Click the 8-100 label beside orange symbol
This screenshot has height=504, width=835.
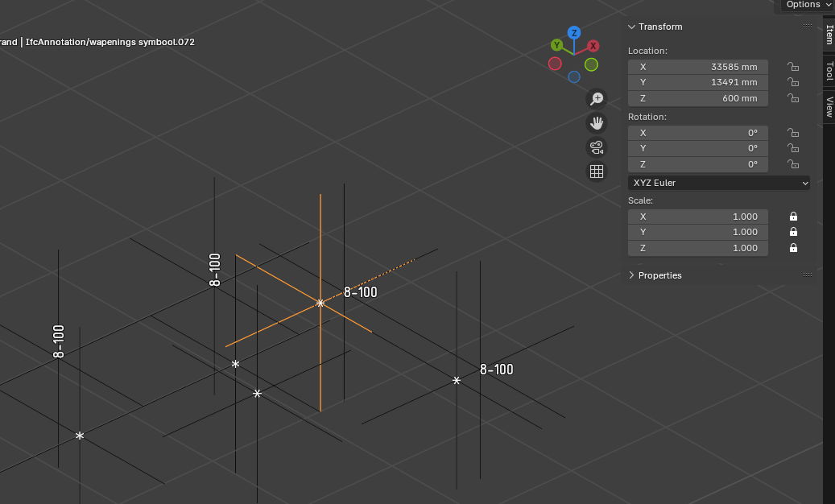[x=361, y=292]
